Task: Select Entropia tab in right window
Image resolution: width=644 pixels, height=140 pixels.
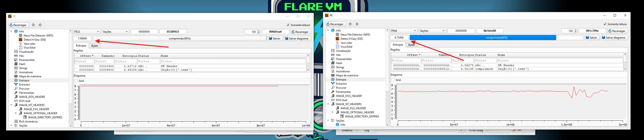Action: [x=398, y=45]
